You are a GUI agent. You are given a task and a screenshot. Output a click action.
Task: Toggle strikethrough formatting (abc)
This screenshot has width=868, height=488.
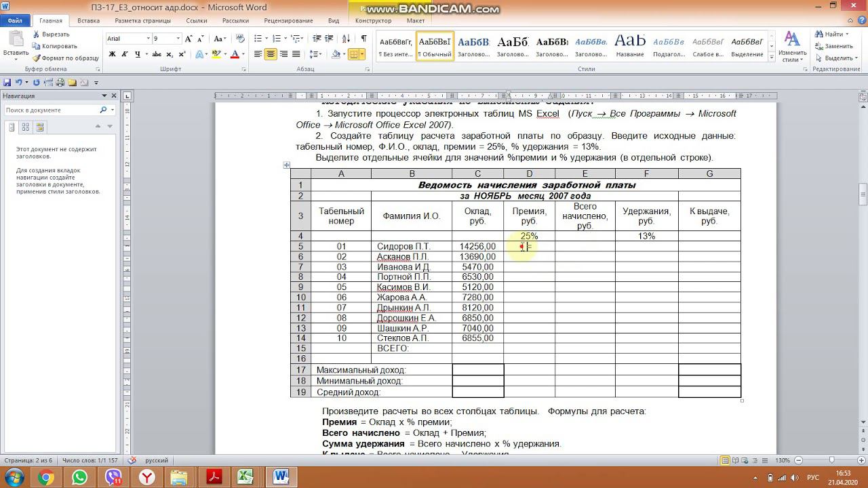(x=157, y=54)
